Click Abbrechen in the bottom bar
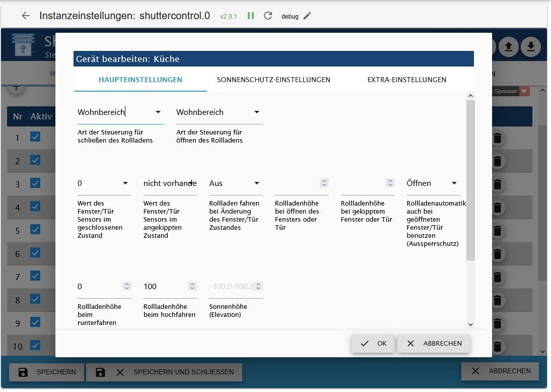551x392 pixels. pos(500,371)
